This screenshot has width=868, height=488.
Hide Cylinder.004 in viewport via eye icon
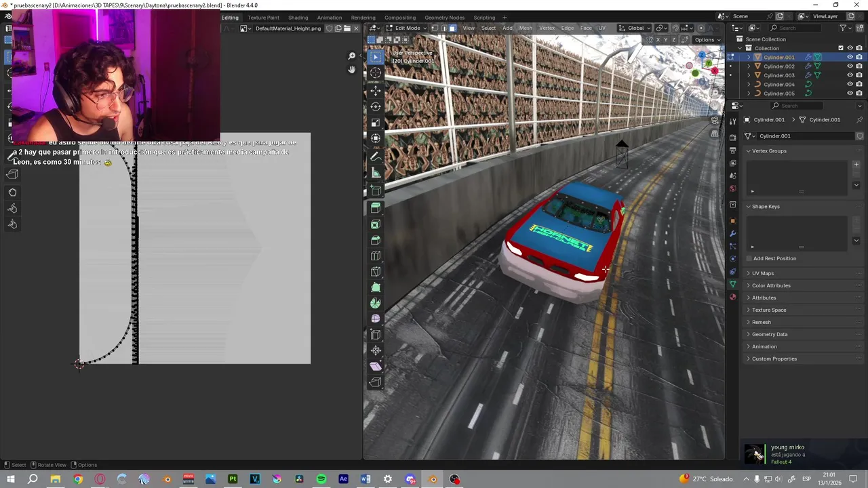click(850, 85)
